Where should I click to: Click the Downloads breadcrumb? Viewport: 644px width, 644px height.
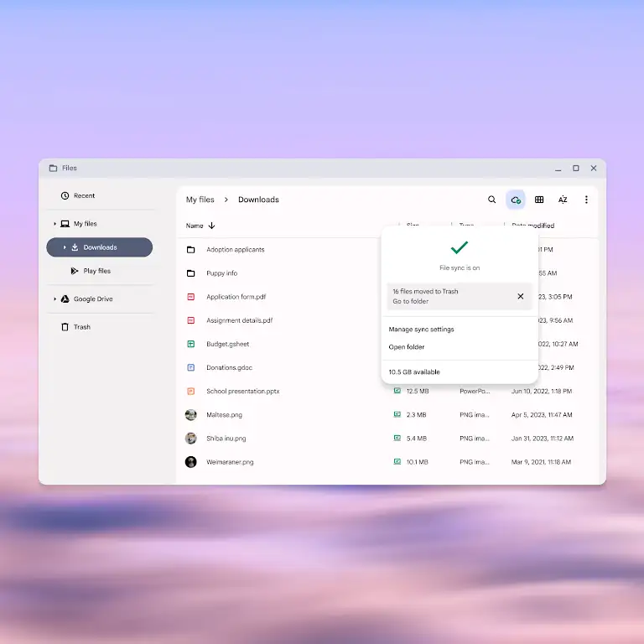click(258, 200)
